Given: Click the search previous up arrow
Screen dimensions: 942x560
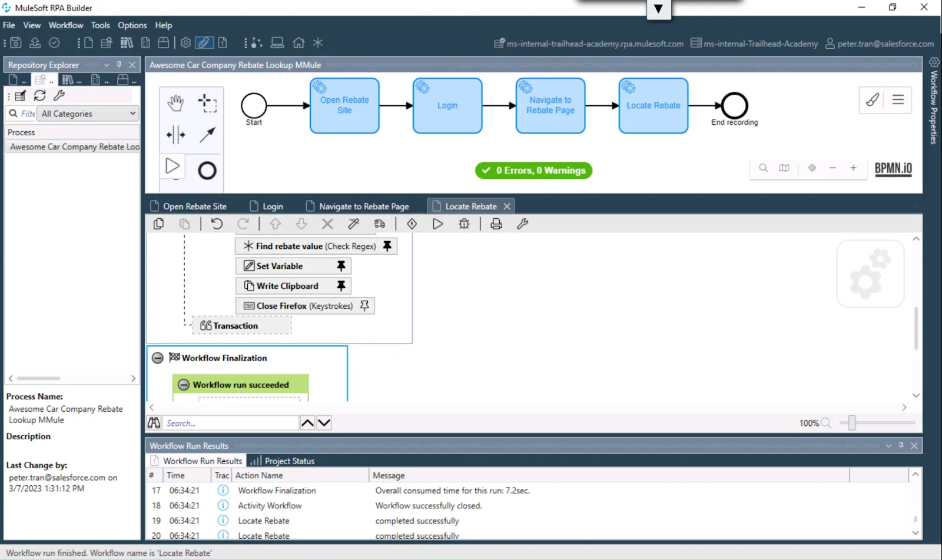Looking at the screenshot, I should click(x=307, y=423).
